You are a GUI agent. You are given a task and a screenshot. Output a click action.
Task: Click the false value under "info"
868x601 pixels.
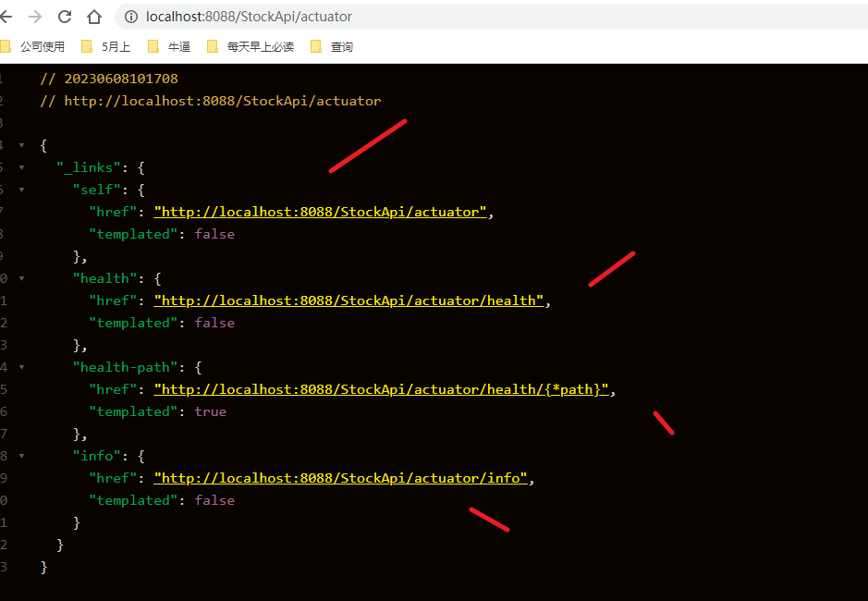tap(214, 500)
